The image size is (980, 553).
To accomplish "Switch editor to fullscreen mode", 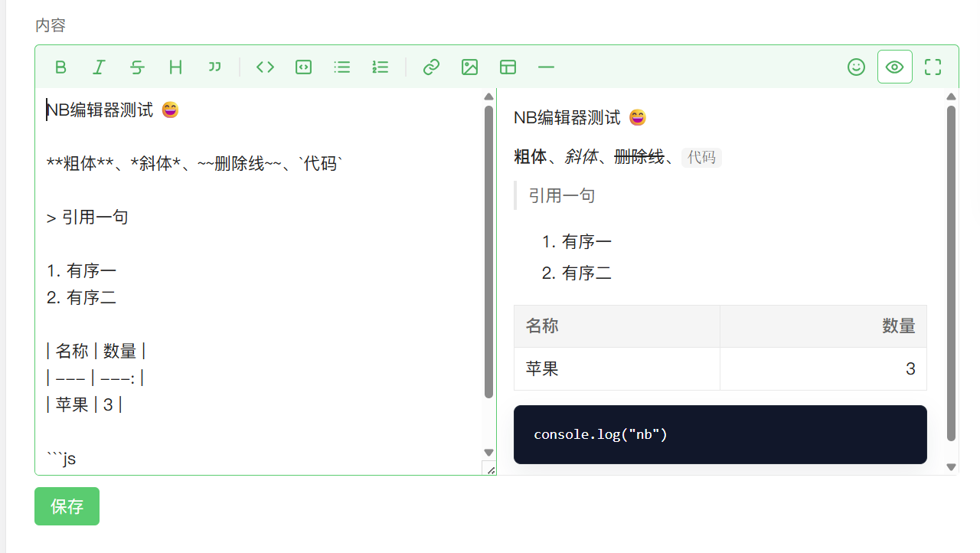I will [933, 67].
